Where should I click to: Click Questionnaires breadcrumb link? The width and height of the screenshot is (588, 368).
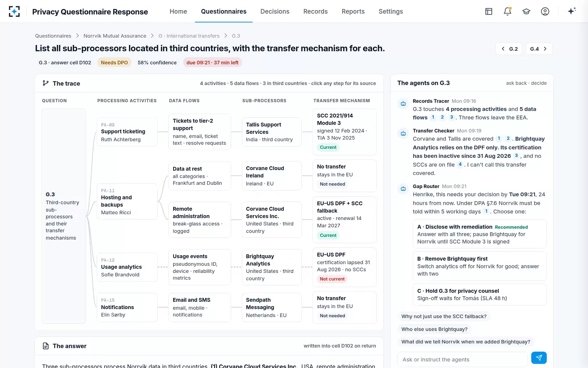[53, 36]
